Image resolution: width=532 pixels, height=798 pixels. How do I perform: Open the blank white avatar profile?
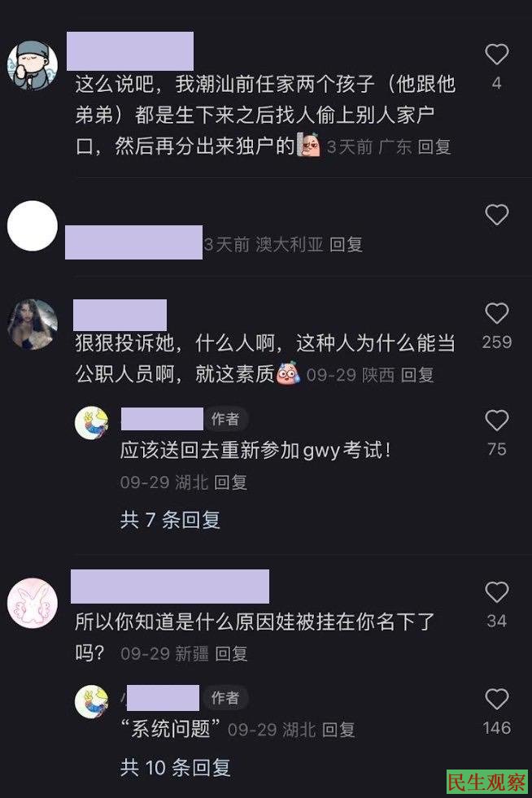point(32,225)
